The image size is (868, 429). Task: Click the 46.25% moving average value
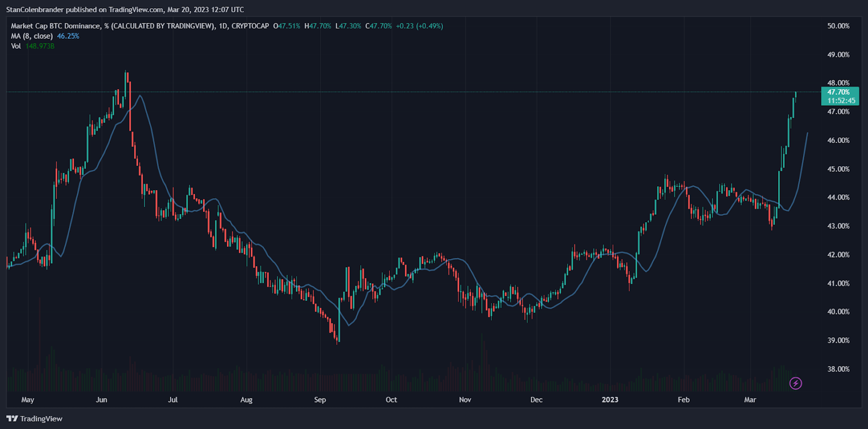tap(68, 36)
